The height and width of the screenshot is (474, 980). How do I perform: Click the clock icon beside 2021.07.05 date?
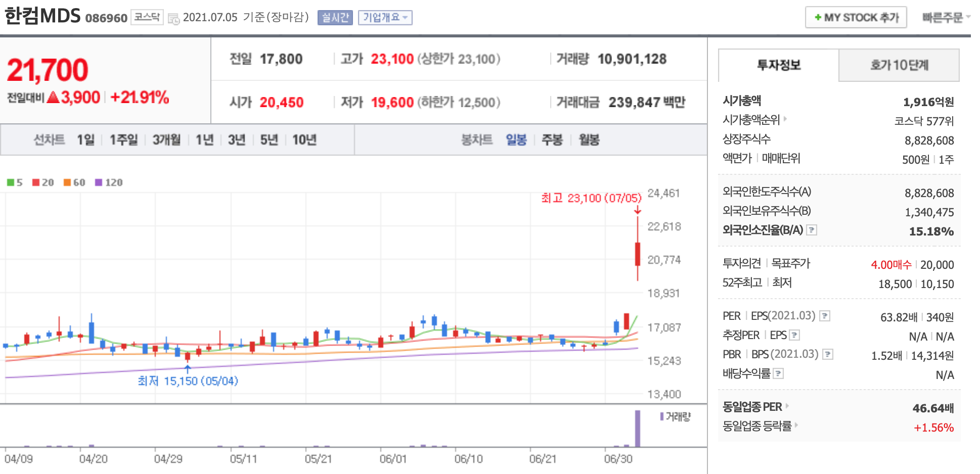[173, 20]
